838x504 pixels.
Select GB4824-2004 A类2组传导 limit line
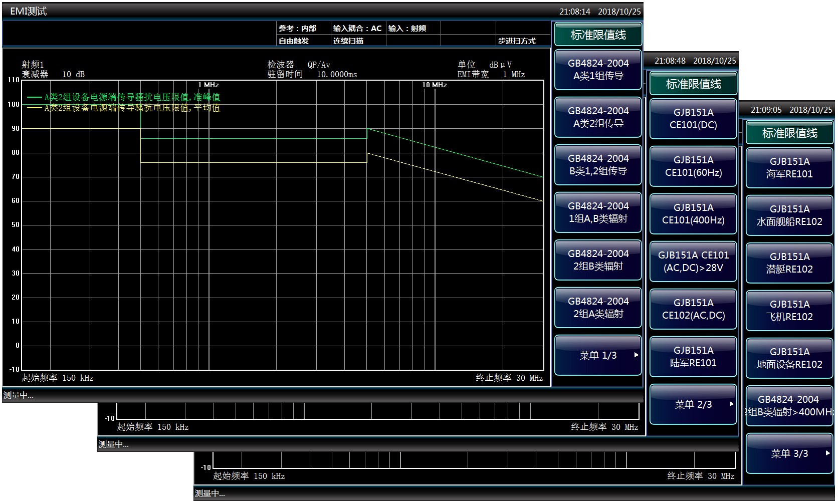pyautogui.click(x=598, y=117)
